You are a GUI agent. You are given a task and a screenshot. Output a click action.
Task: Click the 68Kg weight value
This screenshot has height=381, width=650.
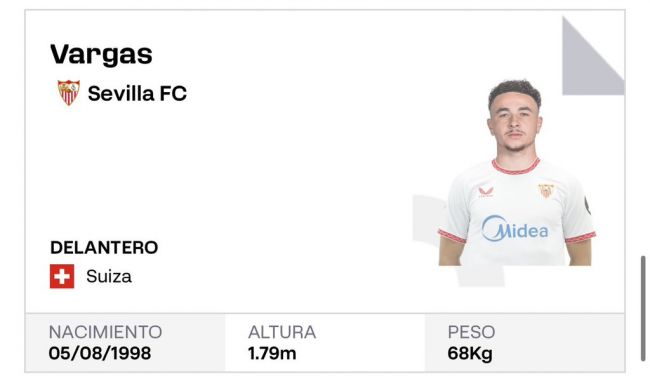click(470, 354)
